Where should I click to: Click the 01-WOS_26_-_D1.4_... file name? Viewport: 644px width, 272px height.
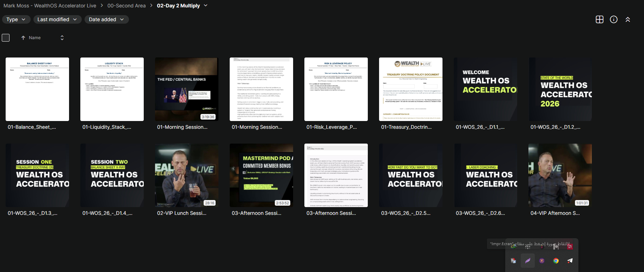tap(107, 213)
